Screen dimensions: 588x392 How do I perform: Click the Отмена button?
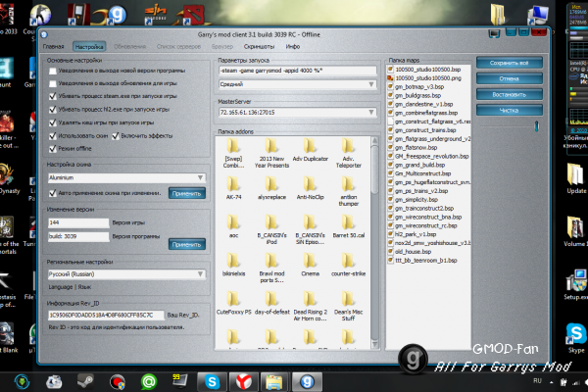(510, 78)
